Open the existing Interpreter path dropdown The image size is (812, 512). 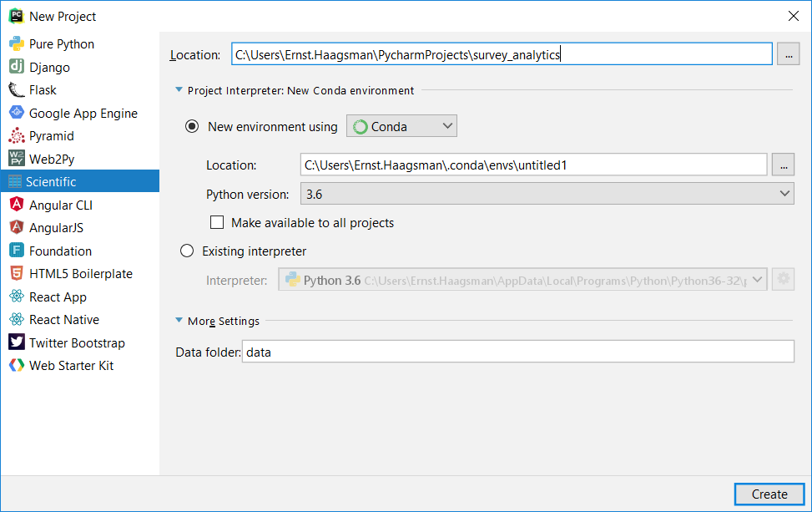pyautogui.click(x=522, y=280)
